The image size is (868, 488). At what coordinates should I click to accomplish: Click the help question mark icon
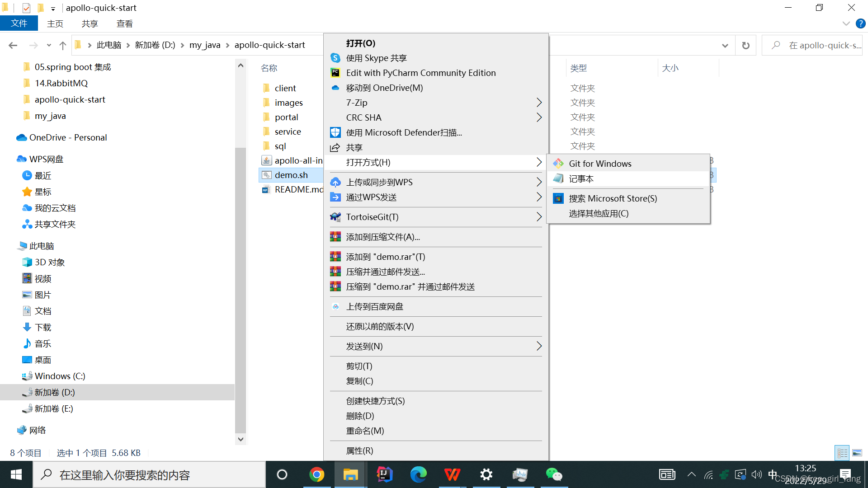[x=860, y=23]
